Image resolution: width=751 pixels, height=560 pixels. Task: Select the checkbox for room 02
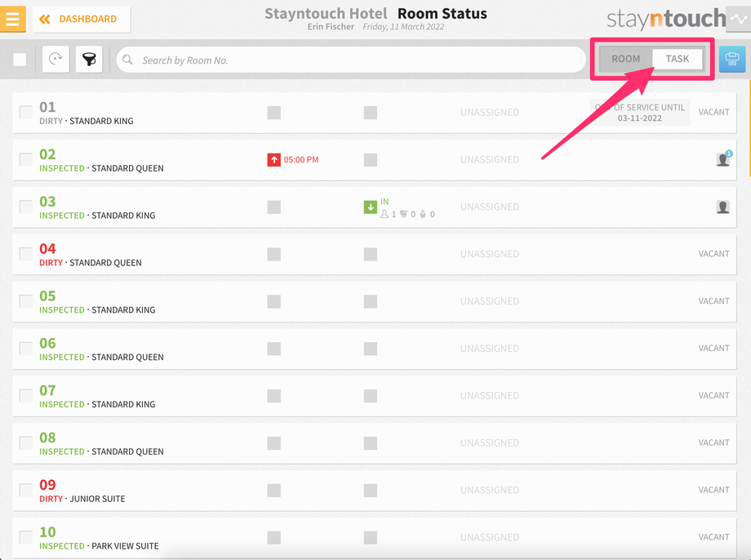(26, 159)
